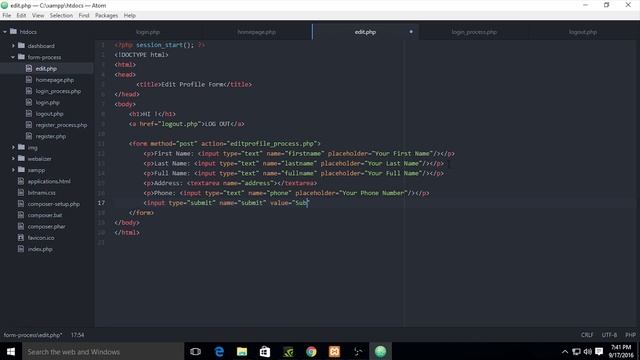Open favicon.ico from the tree view
The image size is (640, 360).
[x=41, y=238]
